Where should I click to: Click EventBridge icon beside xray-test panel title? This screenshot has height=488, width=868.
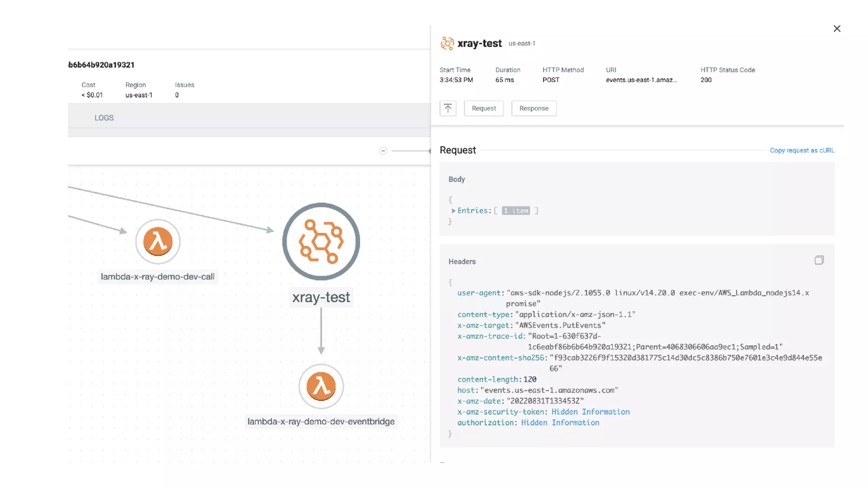click(x=447, y=43)
